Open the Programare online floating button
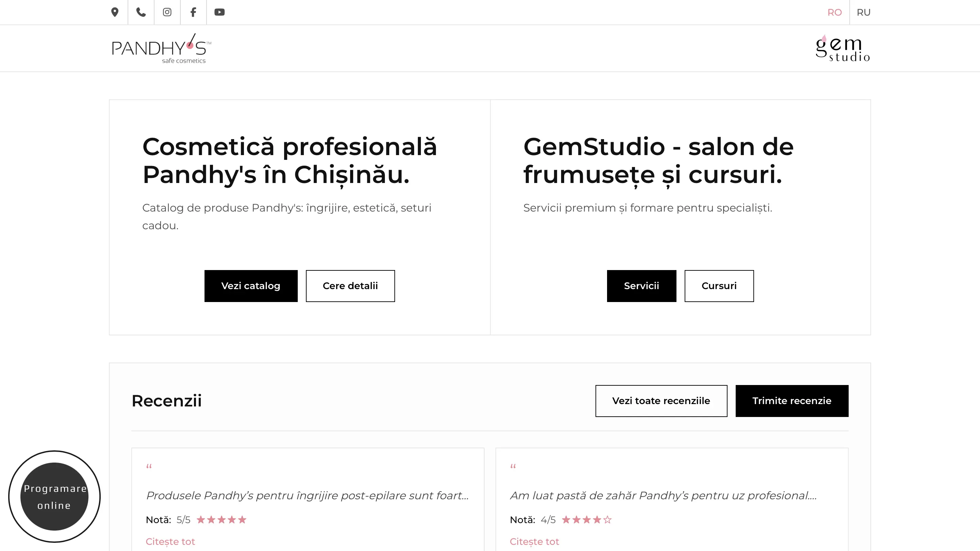Viewport: 980px width, 551px height. [x=54, y=497]
